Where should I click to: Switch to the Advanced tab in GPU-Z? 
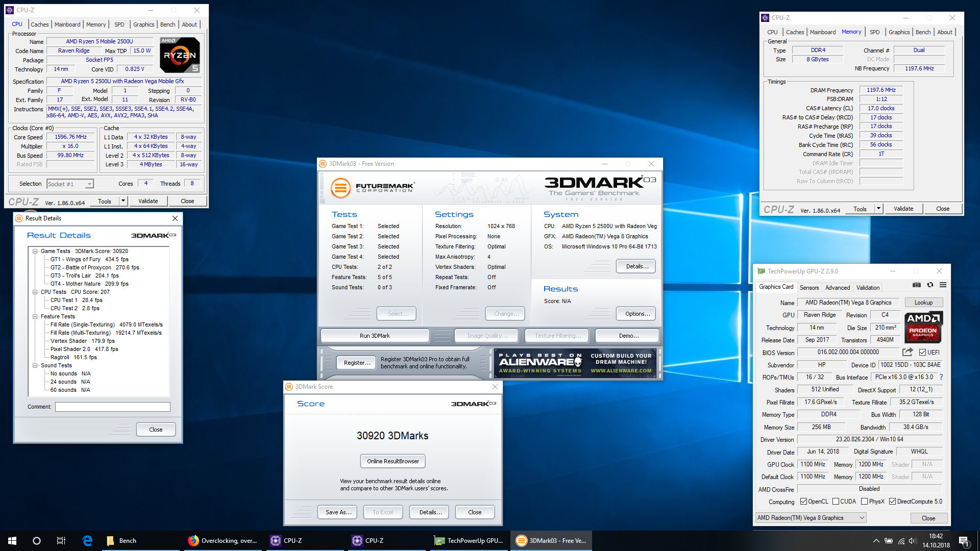pos(838,288)
